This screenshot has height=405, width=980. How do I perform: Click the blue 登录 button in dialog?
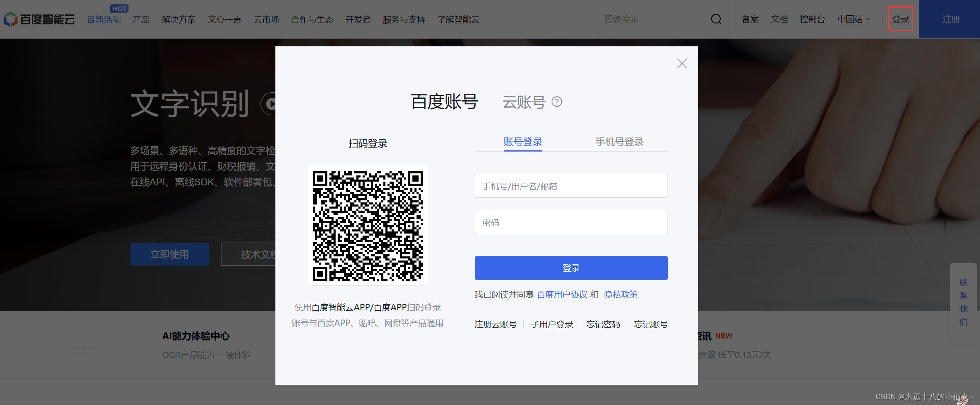[x=571, y=268]
